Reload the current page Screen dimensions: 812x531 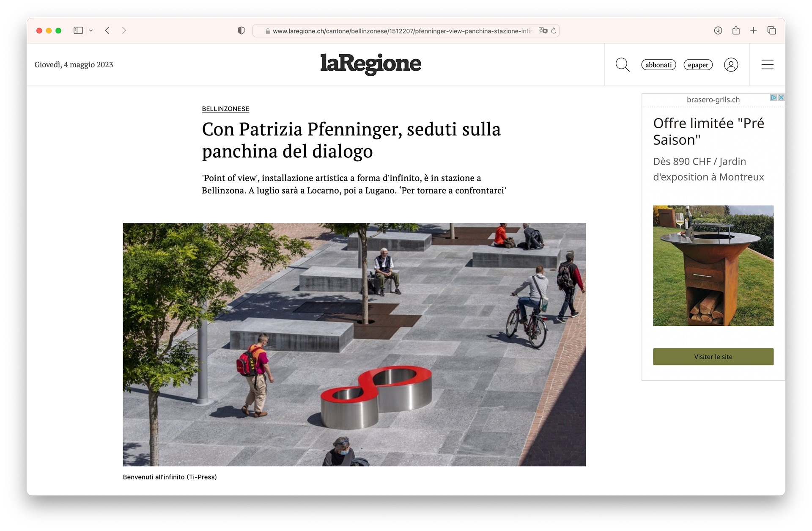tap(554, 30)
